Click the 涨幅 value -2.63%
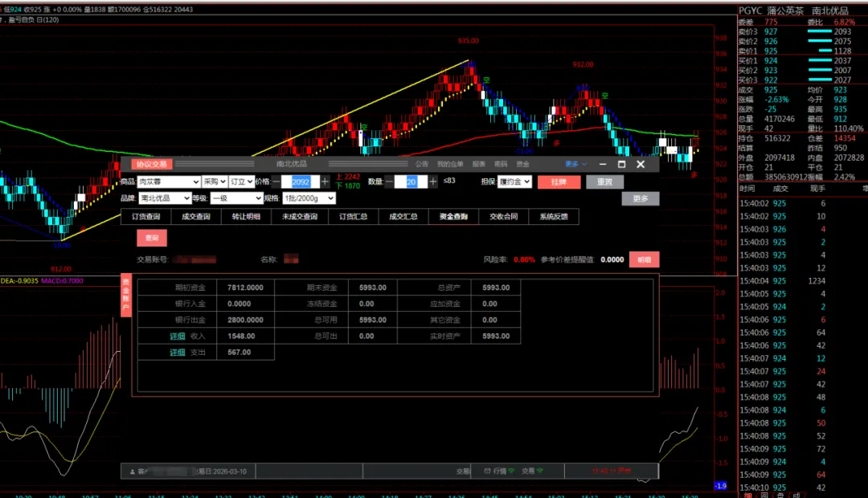This screenshot has width=868, height=498. (776, 100)
